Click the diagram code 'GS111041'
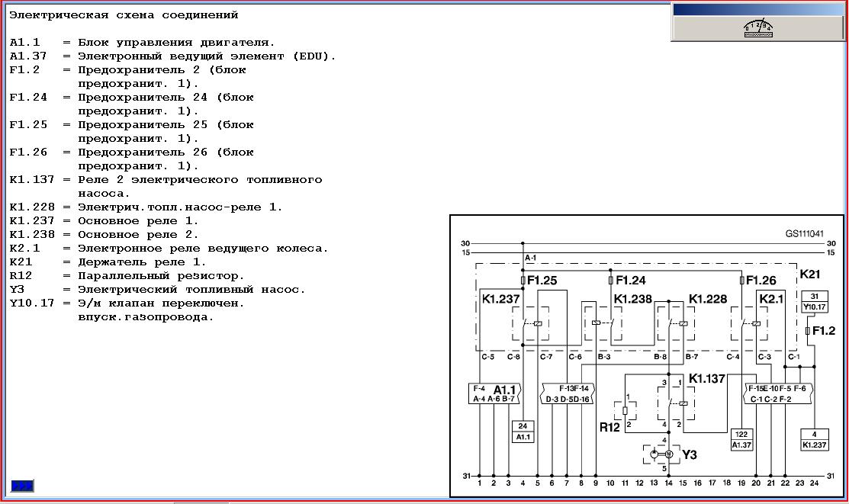Viewport: 849px width, 504px height. [805, 234]
